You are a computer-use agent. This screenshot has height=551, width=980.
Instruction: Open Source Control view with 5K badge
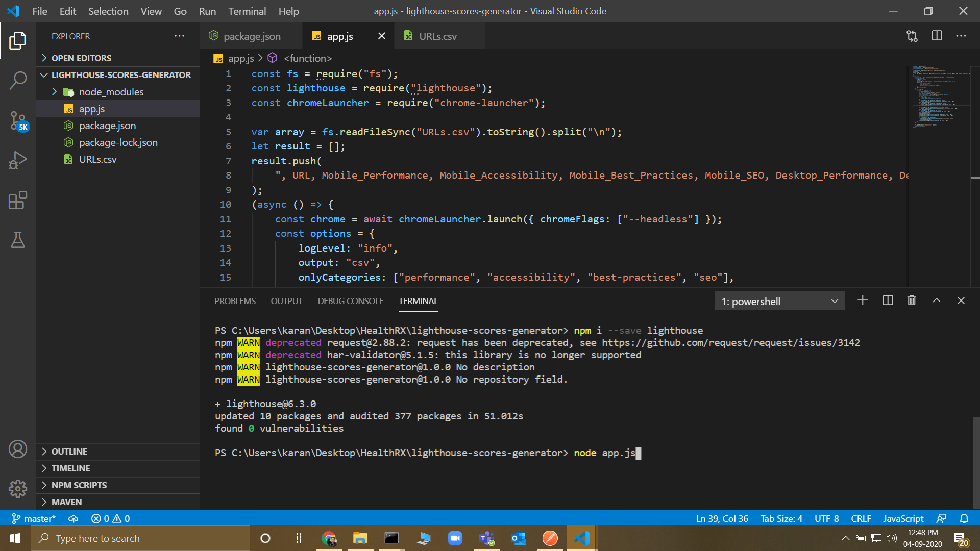pyautogui.click(x=18, y=120)
